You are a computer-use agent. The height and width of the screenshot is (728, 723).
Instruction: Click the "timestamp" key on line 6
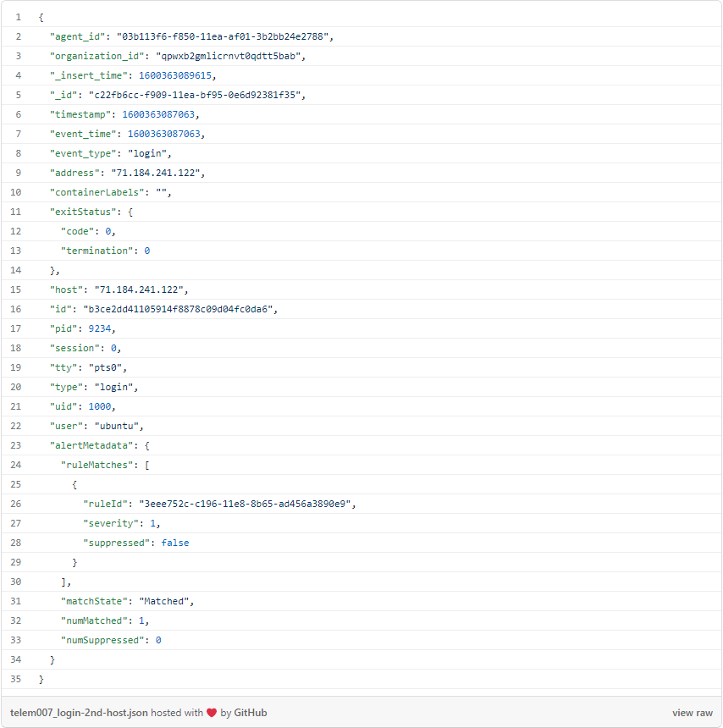(80, 114)
